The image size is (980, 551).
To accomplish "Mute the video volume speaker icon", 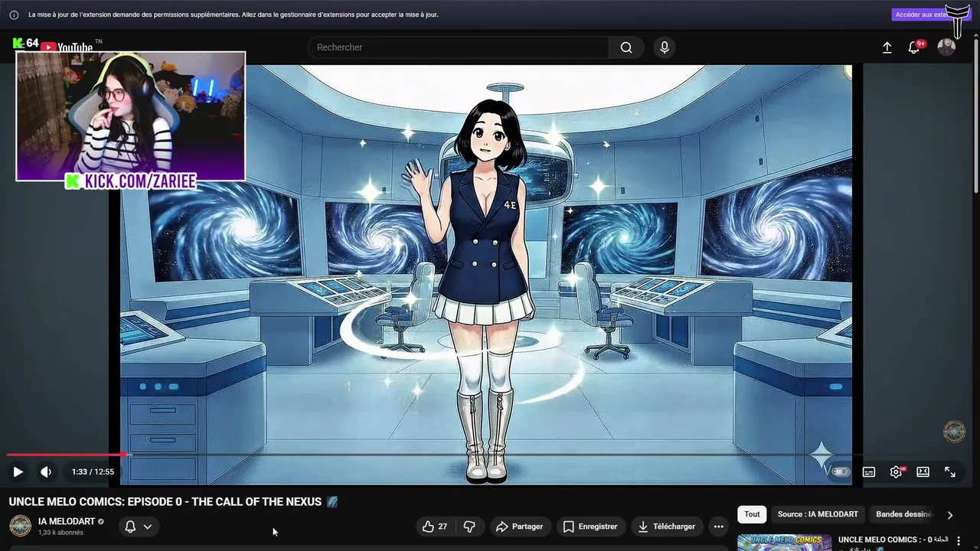I will point(46,472).
